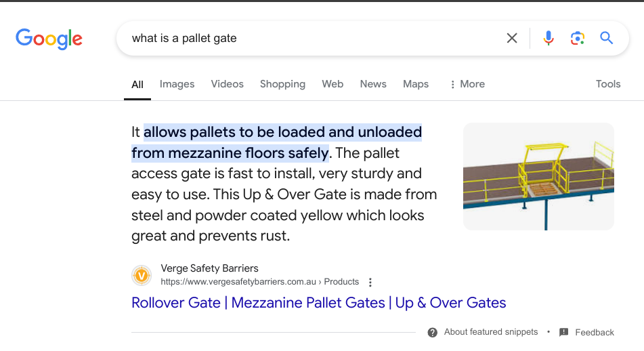Viewport: 644px width, 351px height.
Task: Click the Google logo
Action: [49, 39]
